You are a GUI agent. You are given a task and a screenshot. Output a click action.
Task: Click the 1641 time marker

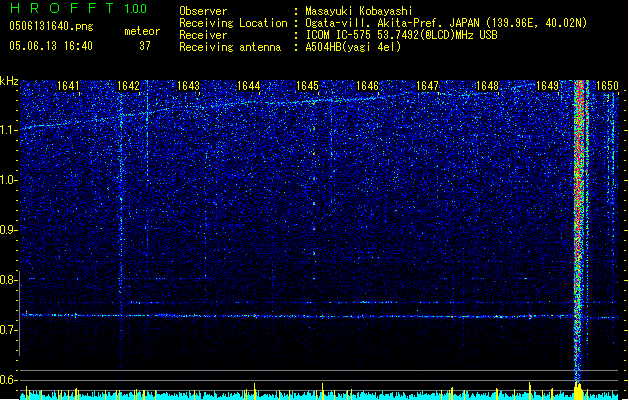68,86
